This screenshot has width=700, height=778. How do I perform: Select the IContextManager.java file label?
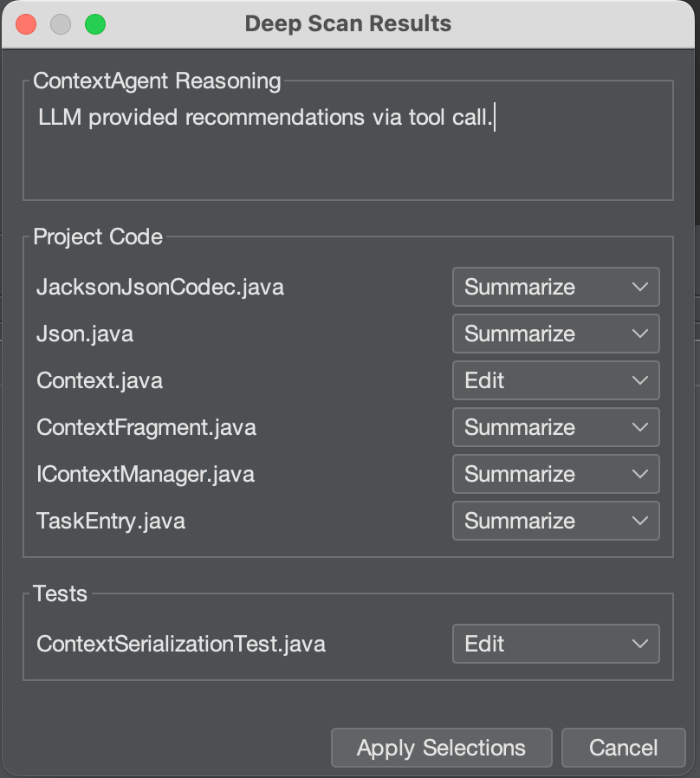(146, 474)
